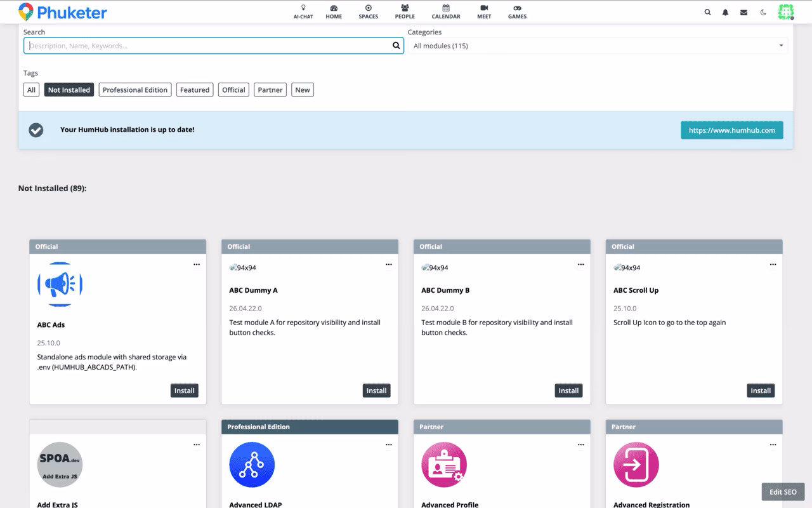Install the ABC Dummy A module
The width and height of the screenshot is (812, 508).
coord(377,391)
